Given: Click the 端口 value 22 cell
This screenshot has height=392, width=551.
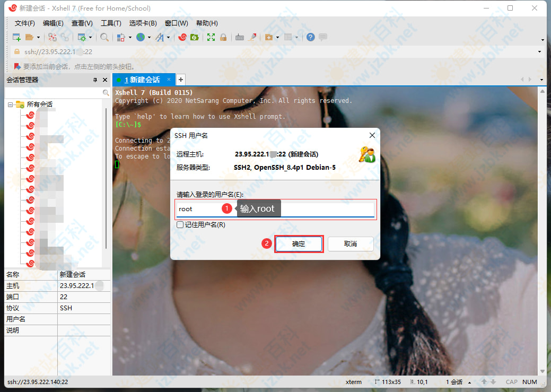Looking at the screenshot, I should click(x=84, y=297).
